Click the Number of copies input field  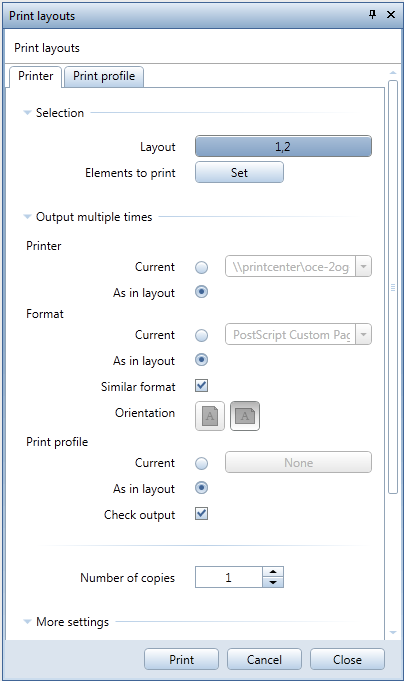[x=228, y=577]
